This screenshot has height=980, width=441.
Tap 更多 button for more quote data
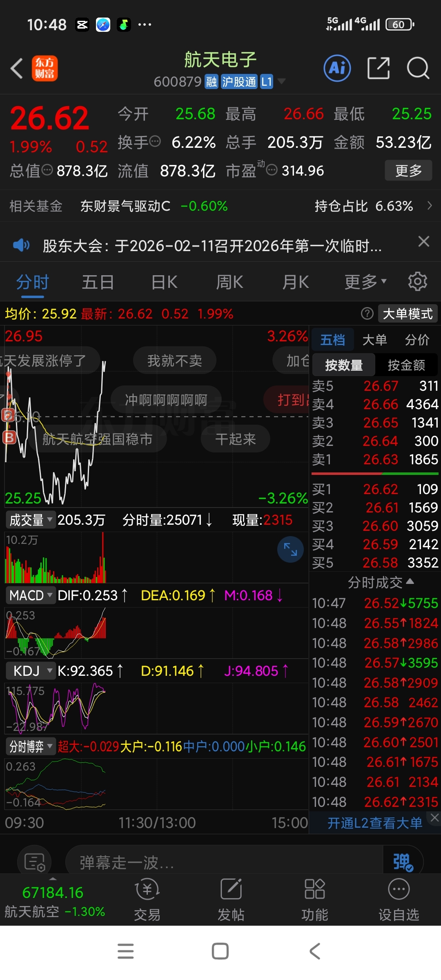408,170
